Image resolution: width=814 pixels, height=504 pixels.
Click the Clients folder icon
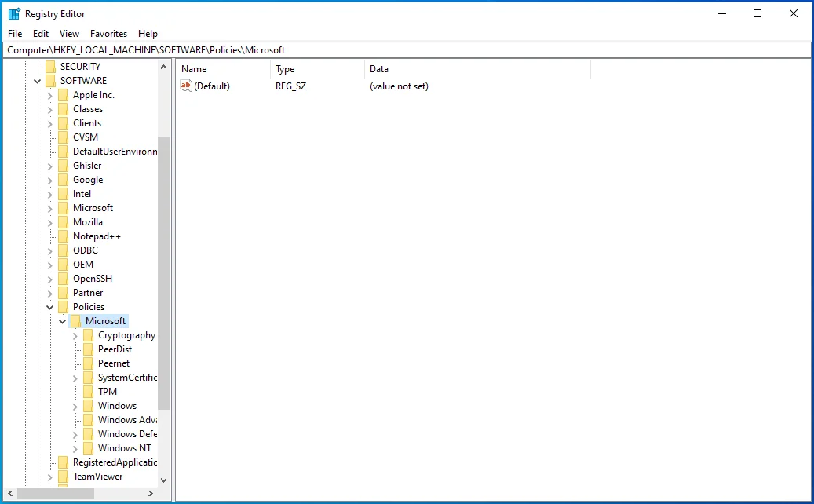[x=63, y=123]
